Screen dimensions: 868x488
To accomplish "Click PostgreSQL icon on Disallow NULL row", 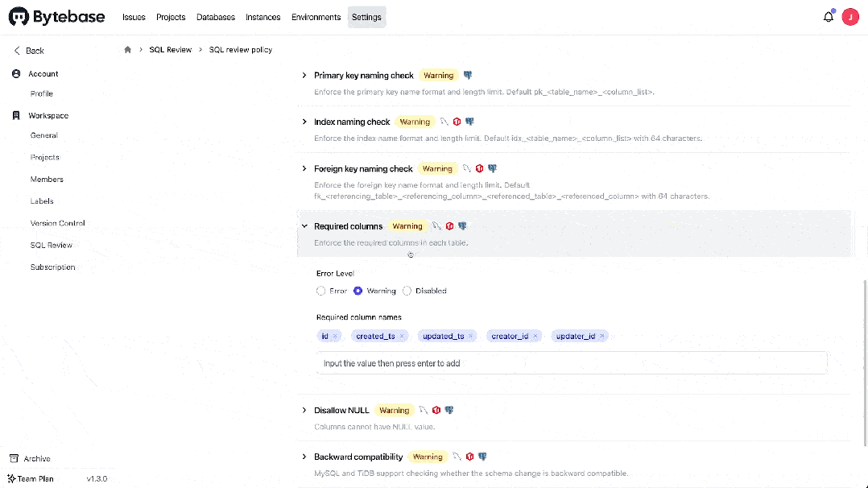I will (x=449, y=410).
